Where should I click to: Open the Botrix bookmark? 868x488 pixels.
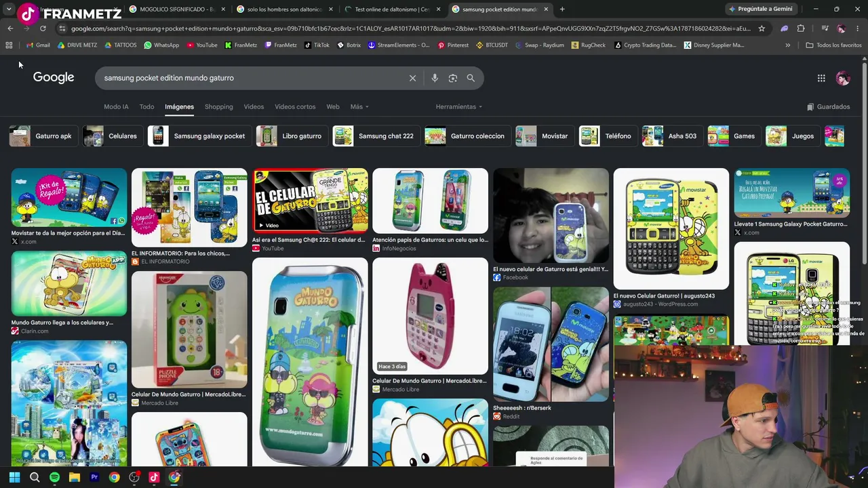point(349,45)
